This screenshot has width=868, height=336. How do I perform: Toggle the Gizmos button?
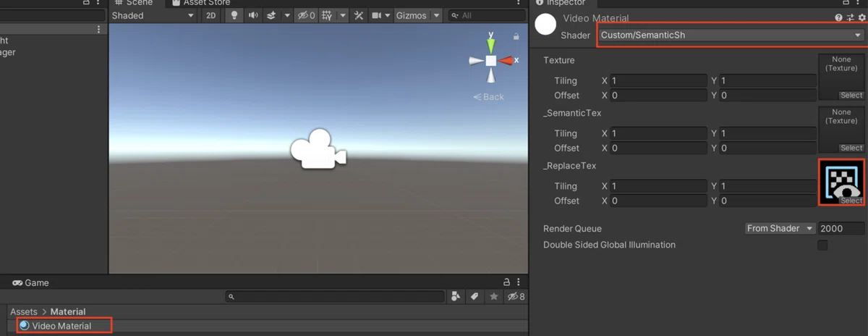(x=412, y=15)
